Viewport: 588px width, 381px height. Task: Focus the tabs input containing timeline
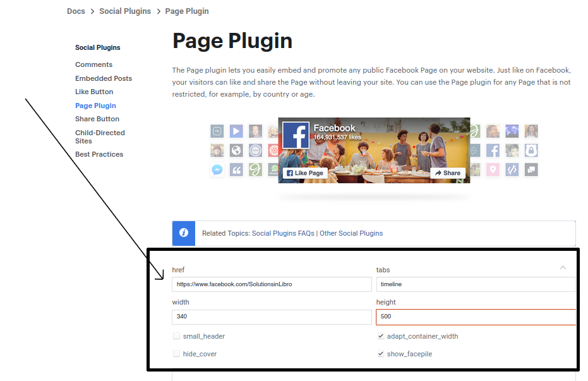click(x=476, y=284)
